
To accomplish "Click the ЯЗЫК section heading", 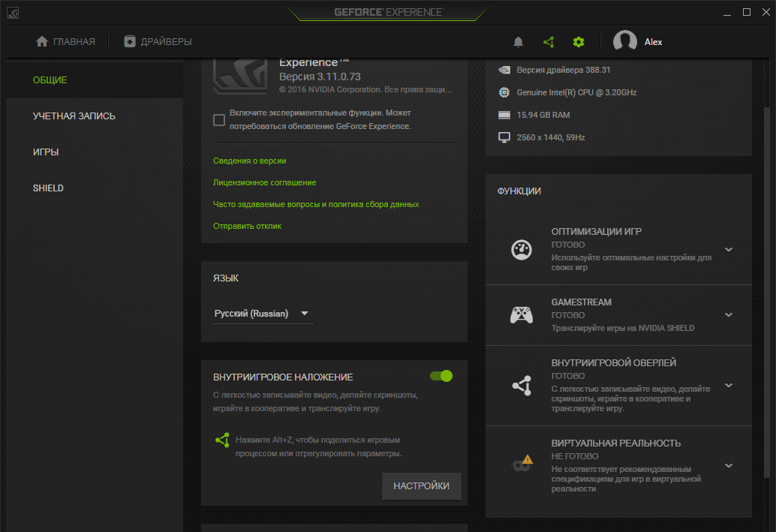I will pos(226,278).
